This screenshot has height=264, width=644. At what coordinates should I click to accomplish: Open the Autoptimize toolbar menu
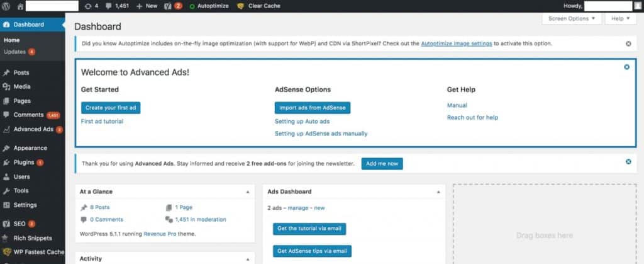(209, 6)
